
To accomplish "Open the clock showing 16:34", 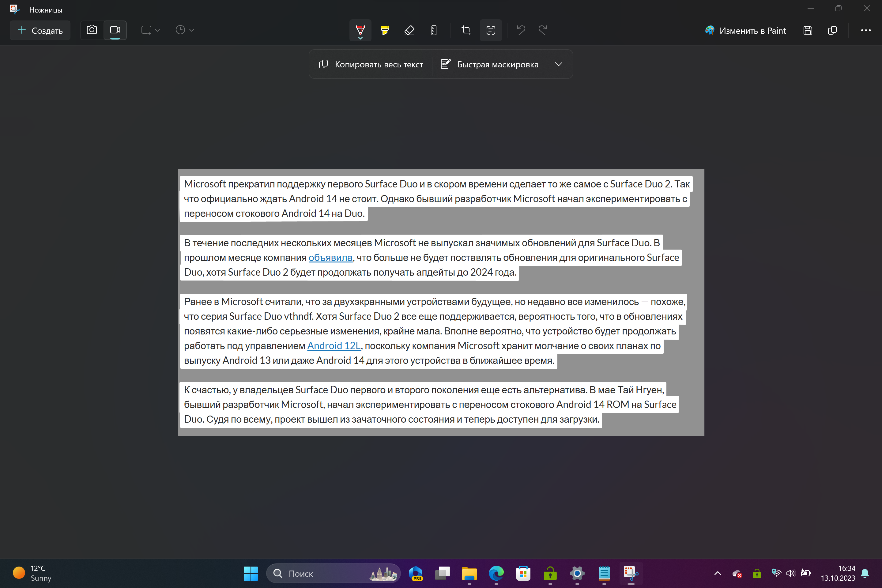I will click(x=838, y=573).
